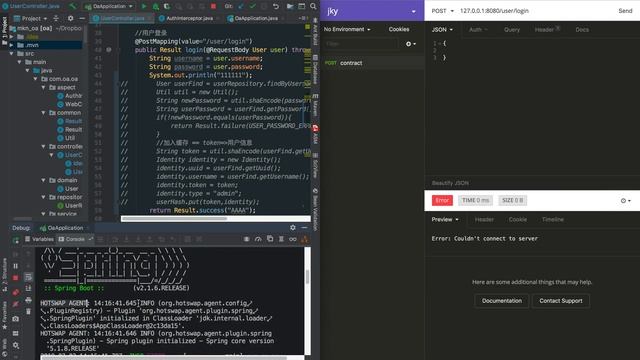Click the Cookies button in Insomnia sidebar
The image size is (640, 360).
(399, 29)
